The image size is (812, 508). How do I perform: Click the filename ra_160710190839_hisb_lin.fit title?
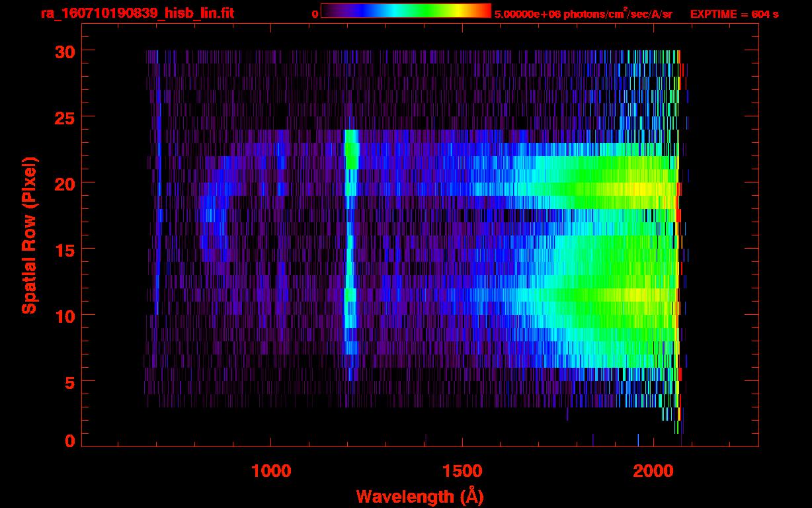tap(137, 13)
